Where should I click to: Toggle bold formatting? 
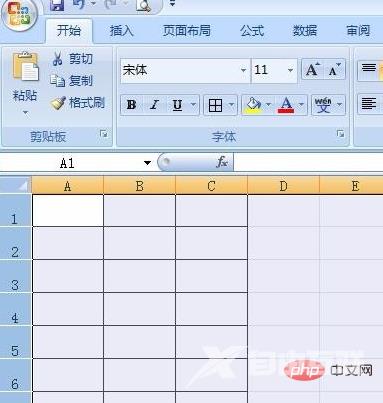pyautogui.click(x=132, y=105)
